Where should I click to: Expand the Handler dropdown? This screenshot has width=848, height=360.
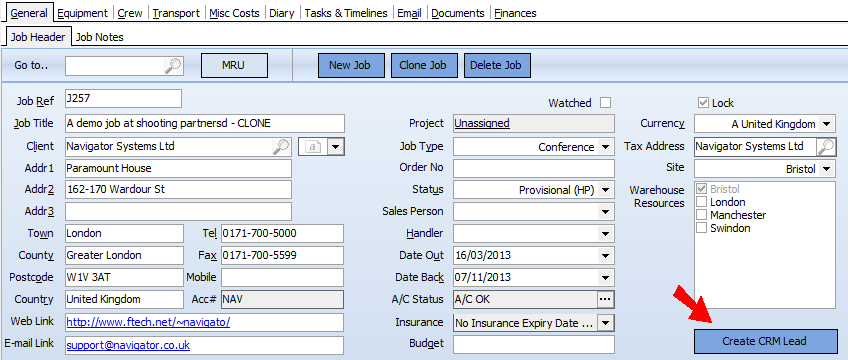[x=605, y=234]
